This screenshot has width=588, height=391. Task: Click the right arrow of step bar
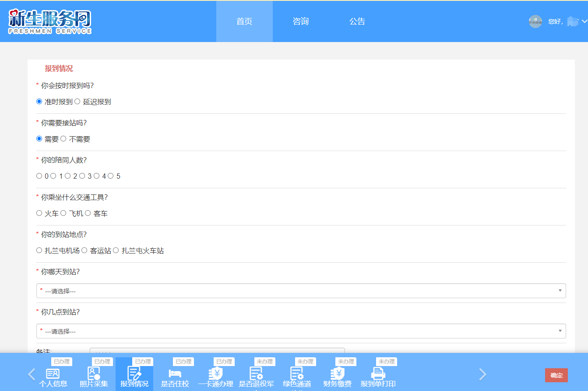[x=482, y=374]
